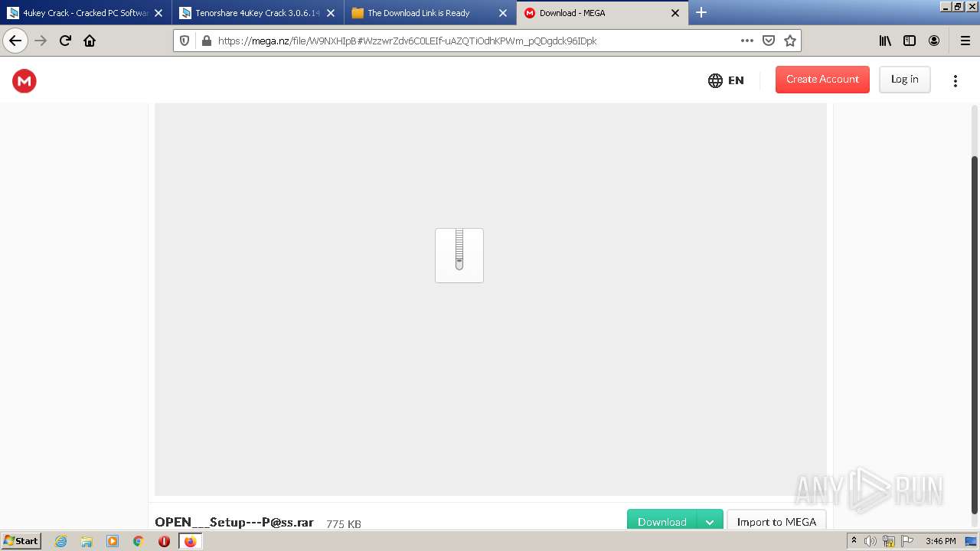Open page actions three-dot menu in address bar
980x551 pixels.
(x=747, y=41)
